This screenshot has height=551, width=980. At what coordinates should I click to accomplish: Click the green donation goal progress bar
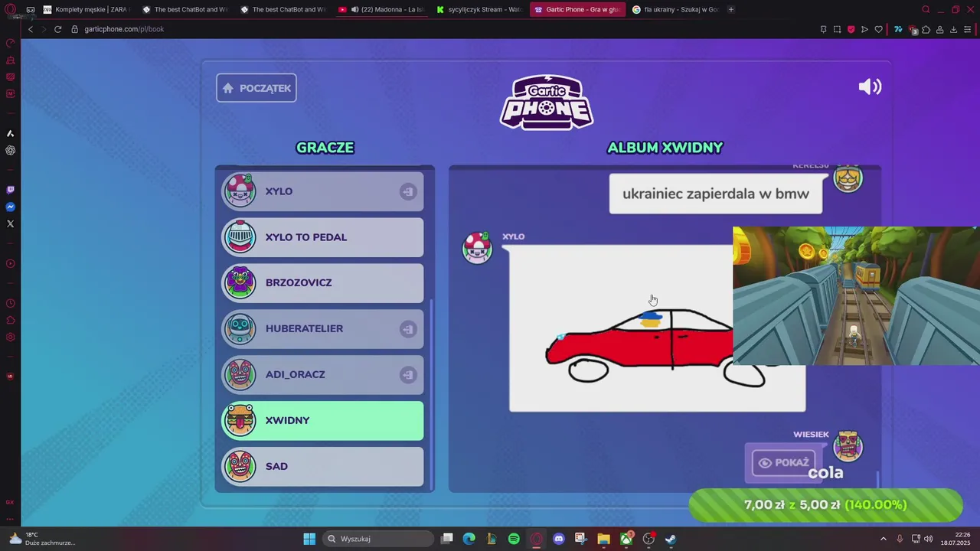[825, 505]
